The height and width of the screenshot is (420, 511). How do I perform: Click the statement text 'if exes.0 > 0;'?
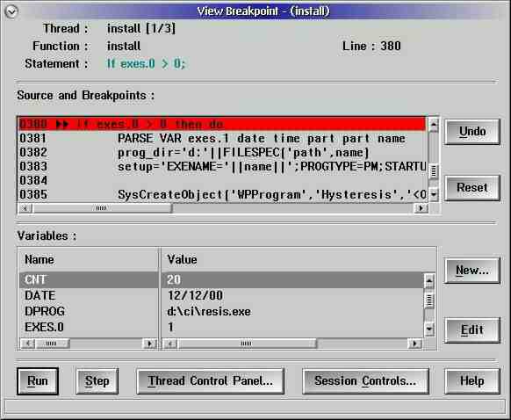pos(146,63)
